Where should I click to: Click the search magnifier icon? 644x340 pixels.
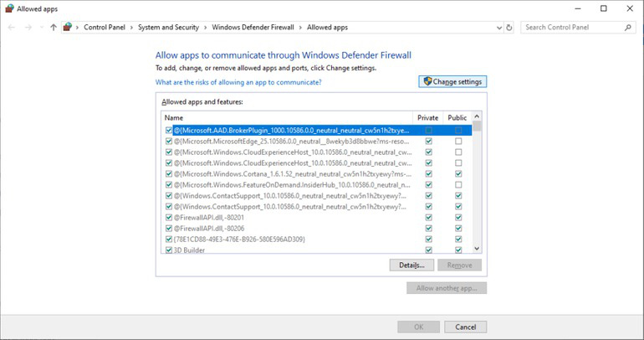click(x=627, y=28)
